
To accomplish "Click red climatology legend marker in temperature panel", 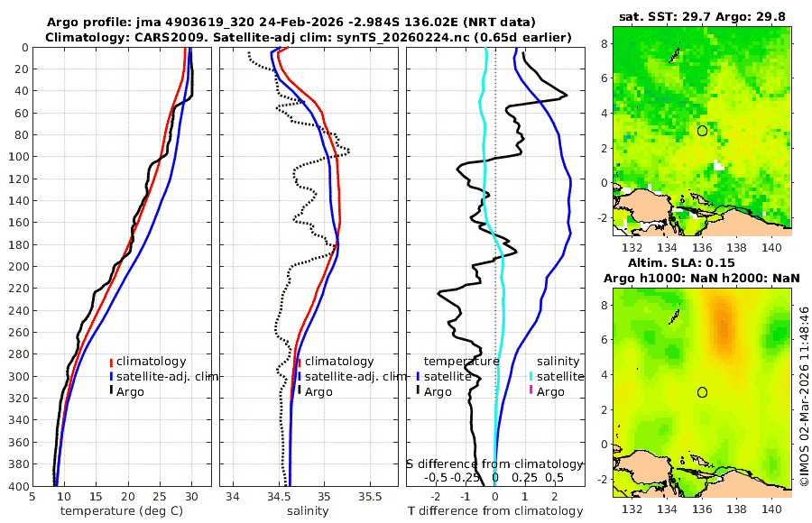I will point(111,362).
